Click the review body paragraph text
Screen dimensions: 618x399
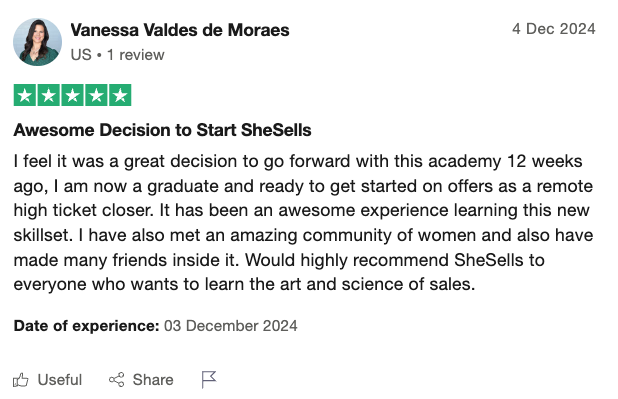click(303, 223)
